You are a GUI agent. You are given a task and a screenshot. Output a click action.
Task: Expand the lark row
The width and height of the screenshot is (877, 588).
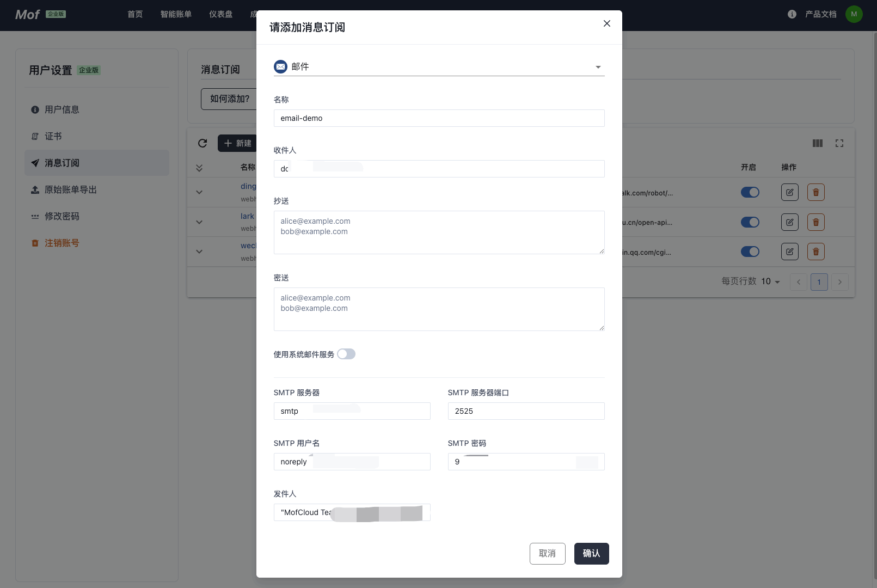[199, 222]
